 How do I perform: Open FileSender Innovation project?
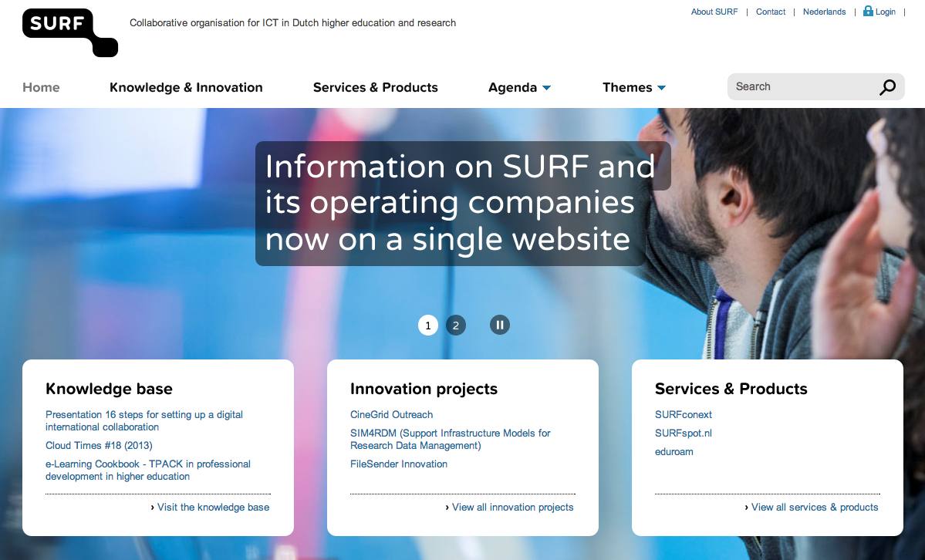[x=399, y=464]
